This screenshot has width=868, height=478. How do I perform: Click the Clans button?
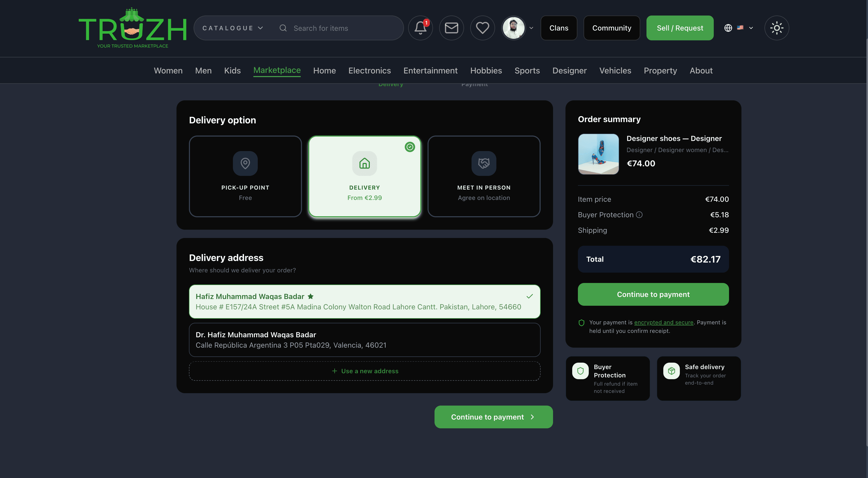(x=559, y=28)
